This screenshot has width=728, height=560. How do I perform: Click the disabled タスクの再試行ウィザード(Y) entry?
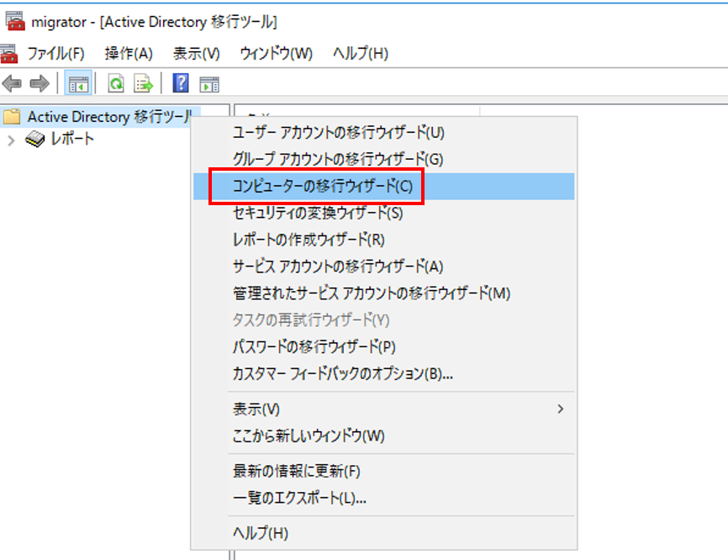point(384,320)
